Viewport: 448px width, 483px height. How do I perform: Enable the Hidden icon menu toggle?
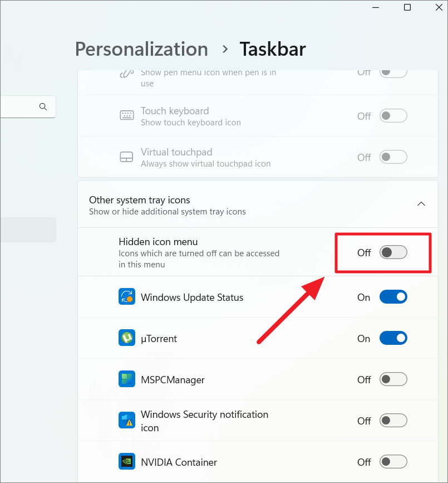click(393, 252)
